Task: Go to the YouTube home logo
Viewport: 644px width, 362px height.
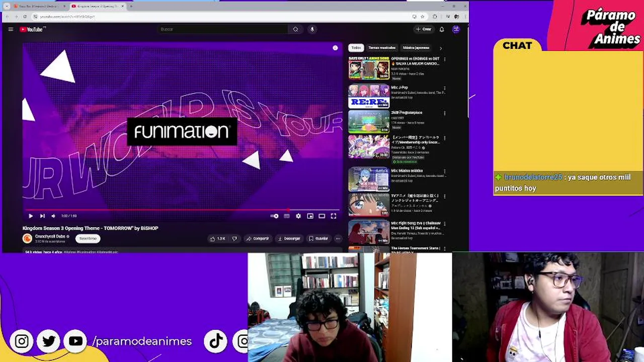Action: click(x=32, y=29)
